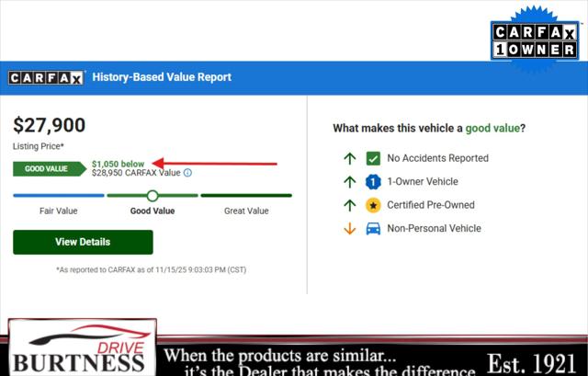Click the yellow star Certified Pre-Owned icon
The height and width of the screenshot is (376, 588).
point(373,205)
